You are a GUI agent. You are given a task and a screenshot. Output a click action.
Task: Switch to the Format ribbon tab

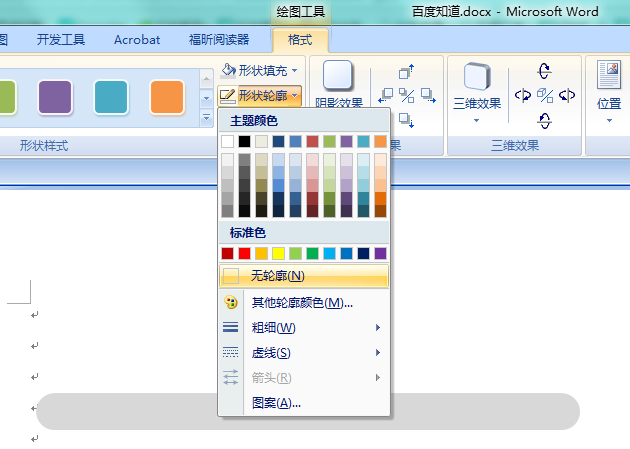(x=300, y=40)
